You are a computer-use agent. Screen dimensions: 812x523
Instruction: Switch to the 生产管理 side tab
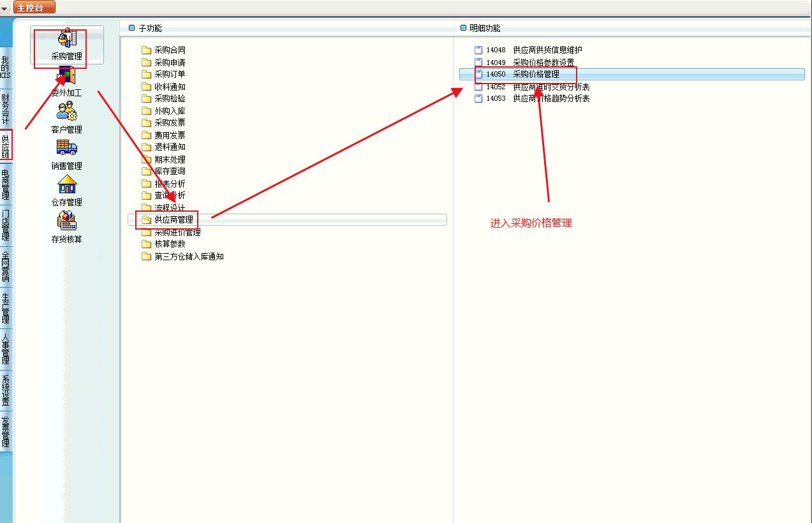pos(6,307)
